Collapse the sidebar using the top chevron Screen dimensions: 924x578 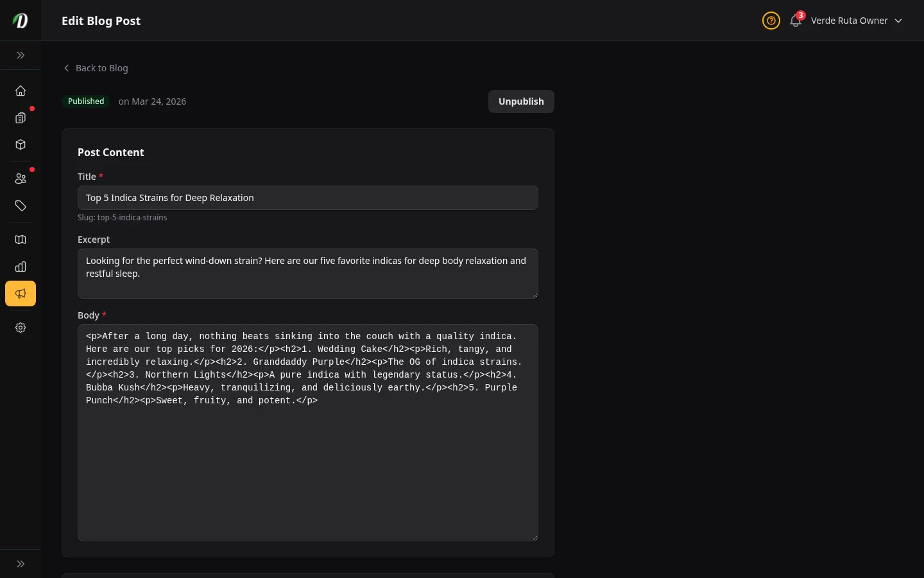point(21,55)
